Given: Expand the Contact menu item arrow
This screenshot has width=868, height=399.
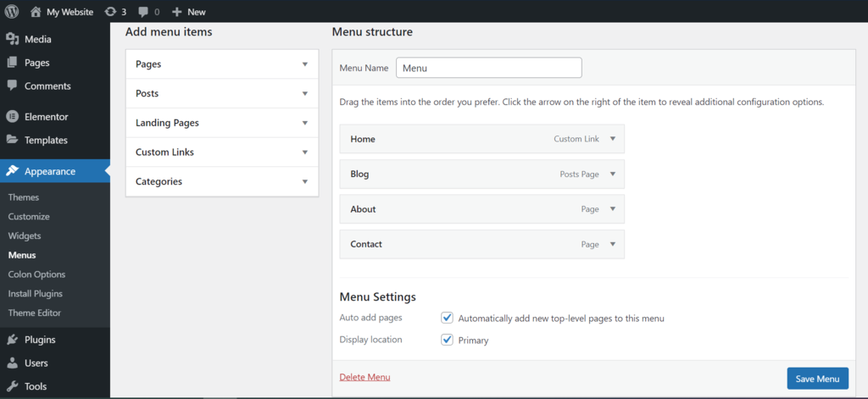Looking at the screenshot, I should pos(613,244).
